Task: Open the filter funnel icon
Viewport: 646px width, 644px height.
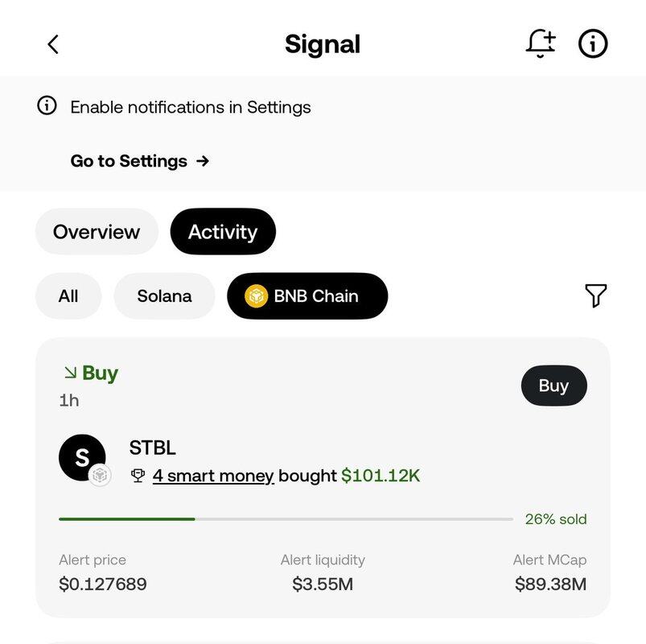Action: point(596,295)
